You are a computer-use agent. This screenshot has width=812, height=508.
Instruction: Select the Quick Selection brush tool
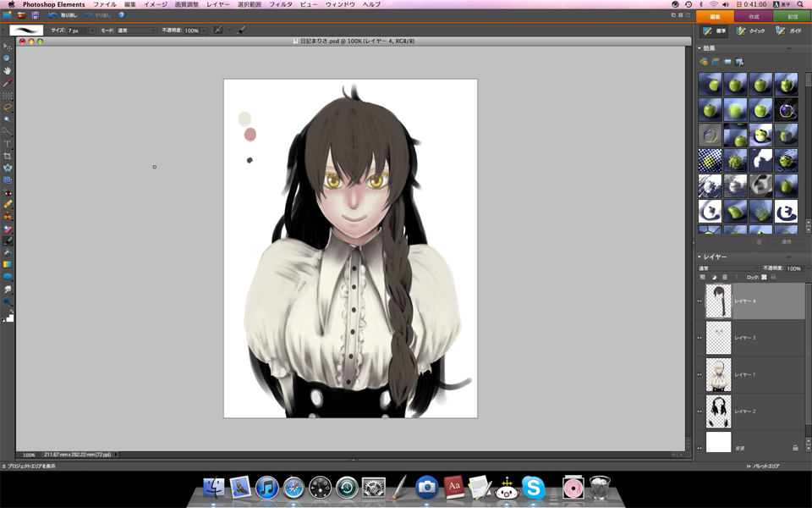(x=8, y=132)
